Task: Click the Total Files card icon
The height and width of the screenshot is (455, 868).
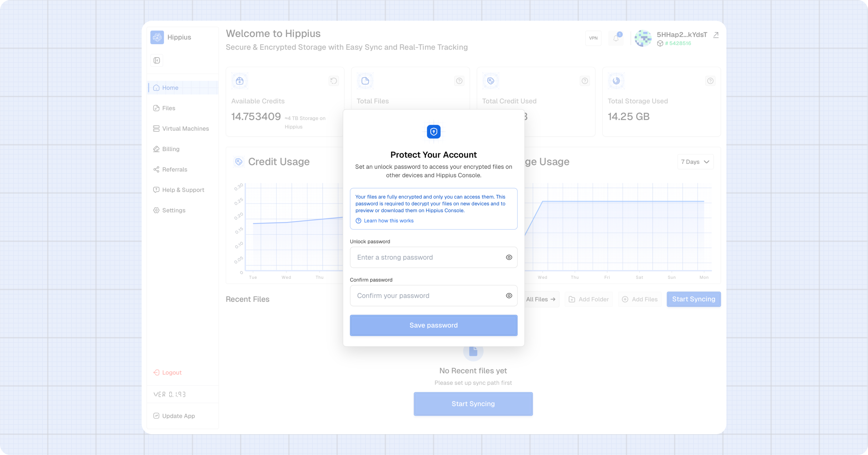Action: point(365,81)
